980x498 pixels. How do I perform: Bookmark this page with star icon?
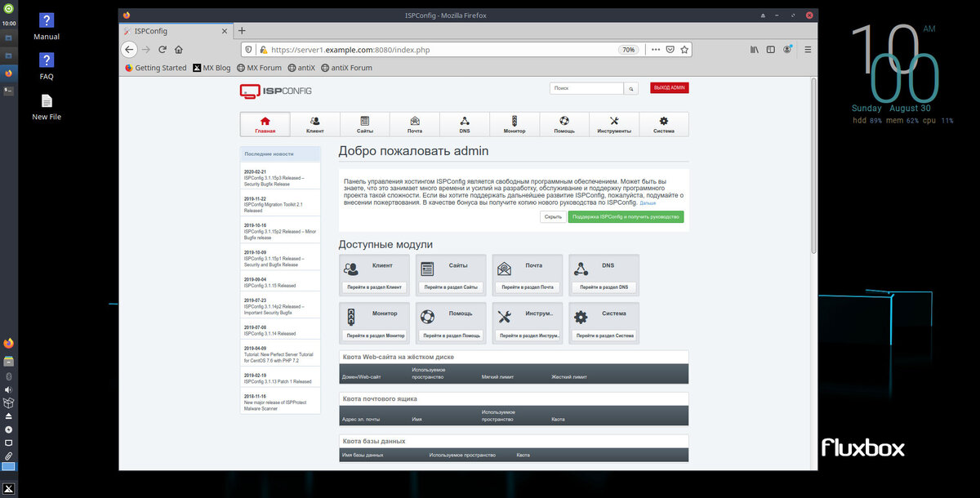684,49
